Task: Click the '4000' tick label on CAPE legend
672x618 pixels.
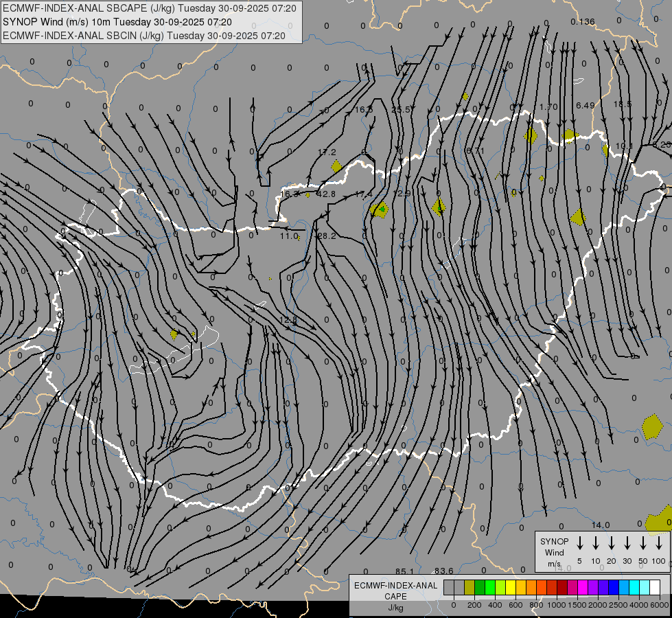Action: (639, 605)
